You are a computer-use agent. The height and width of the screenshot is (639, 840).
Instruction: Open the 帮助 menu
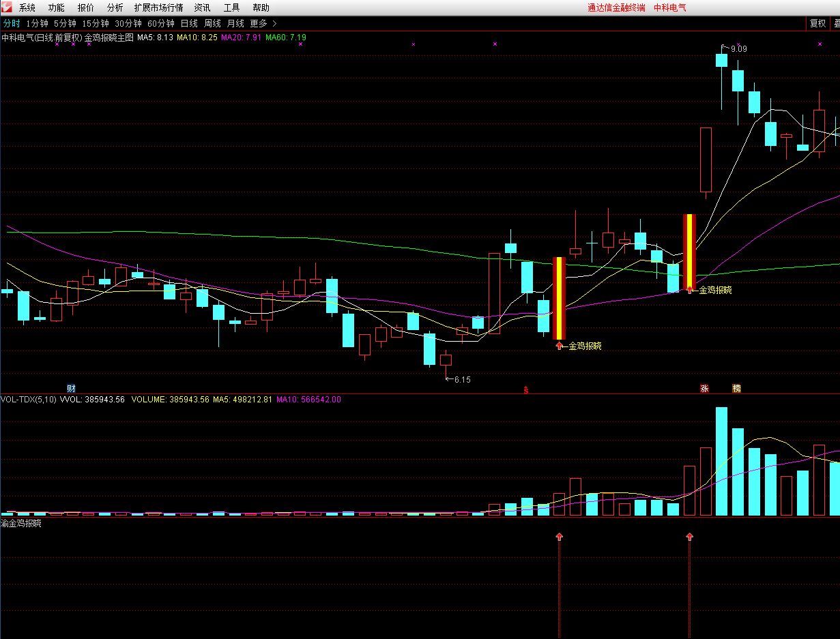pyautogui.click(x=261, y=8)
